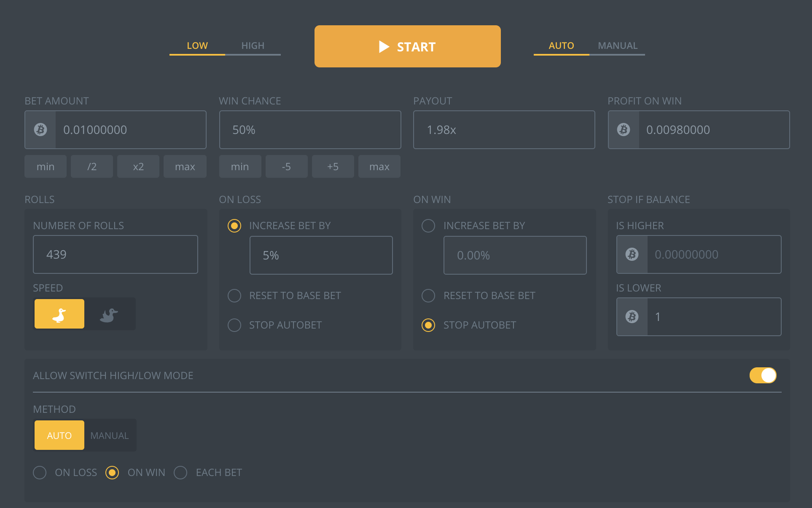Click the On Win 0.00% increase field
The height and width of the screenshot is (508, 812).
point(515,255)
